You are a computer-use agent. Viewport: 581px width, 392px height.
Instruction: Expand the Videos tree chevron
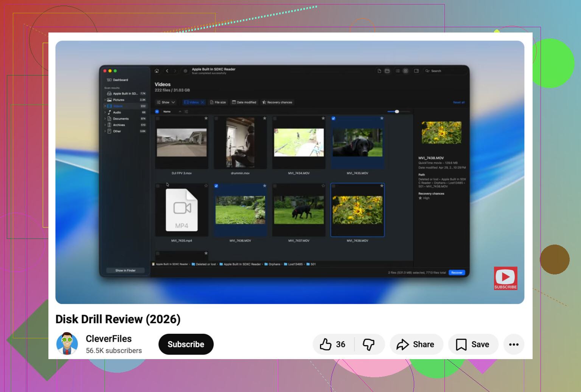tap(105, 106)
